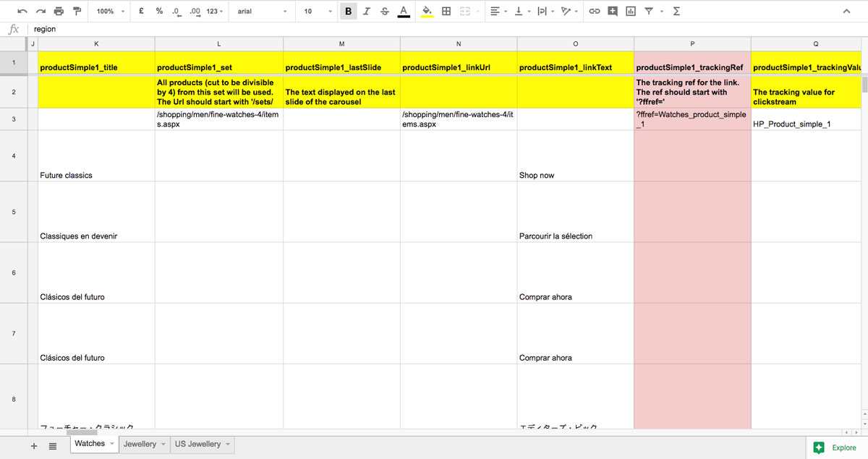Click the Insert link icon
This screenshot has width=868, height=459.
coord(595,12)
